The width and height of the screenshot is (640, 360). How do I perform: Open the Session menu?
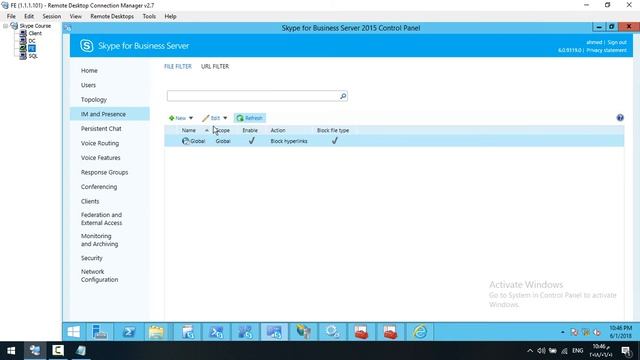pos(52,16)
